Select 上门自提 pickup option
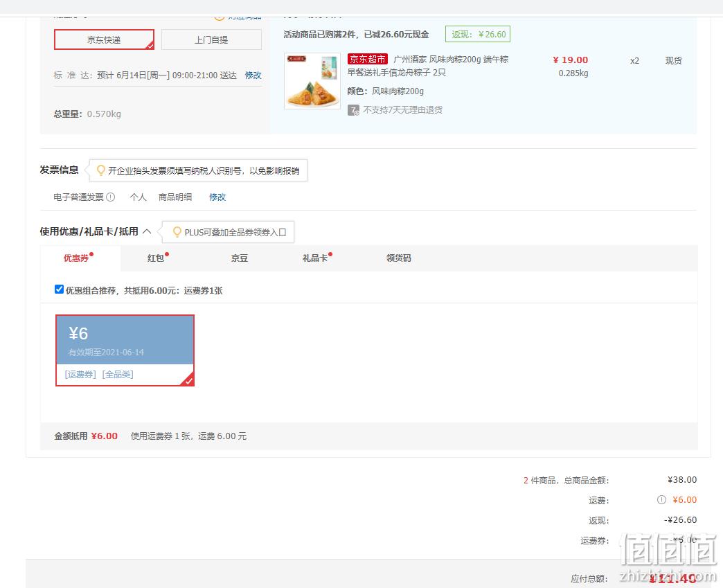723x588 pixels. click(x=211, y=39)
